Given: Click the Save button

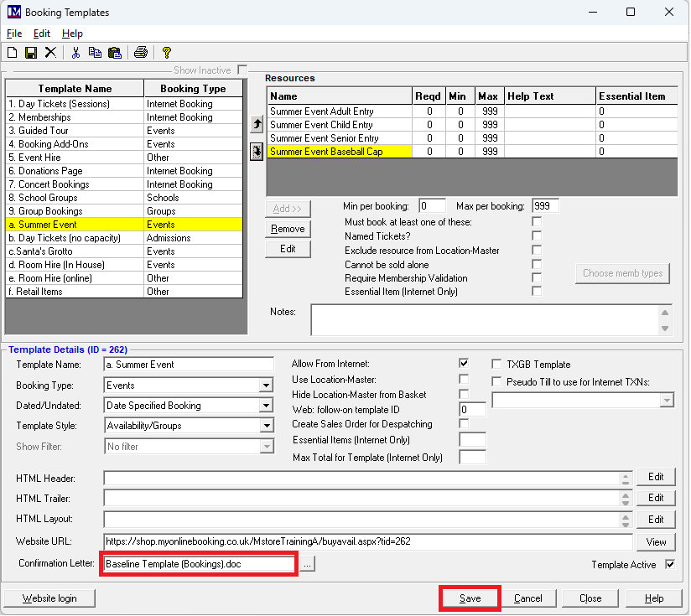Looking at the screenshot, I should point(470,598).
